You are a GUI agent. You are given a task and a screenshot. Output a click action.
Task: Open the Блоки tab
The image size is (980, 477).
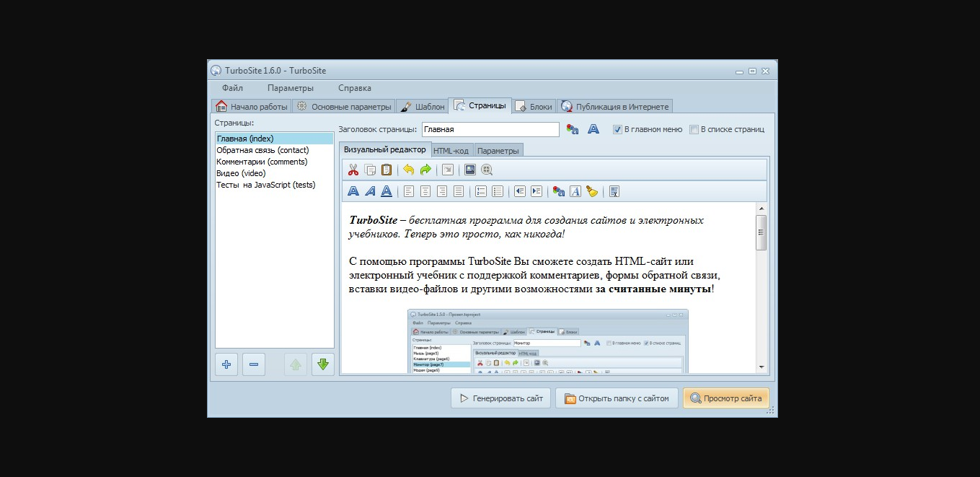pyautogui.click(x=534, y=105)
